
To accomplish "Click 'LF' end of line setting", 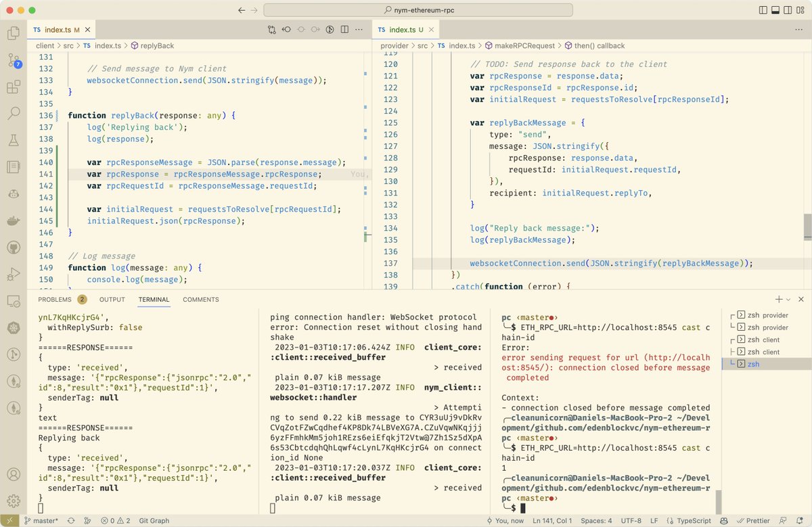I will tap(654, 521).
